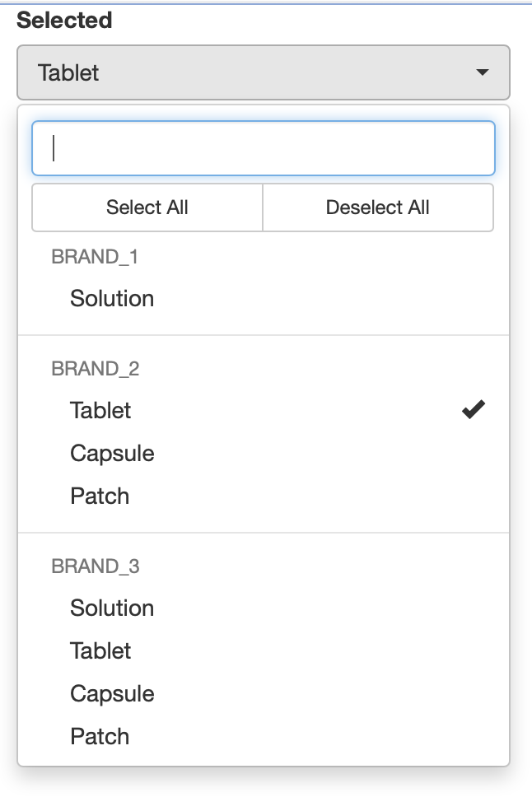The width and height of the screenshot is (532, 797).
Task: Select Patch under BRAND_3
Action: tap(100, 736)
